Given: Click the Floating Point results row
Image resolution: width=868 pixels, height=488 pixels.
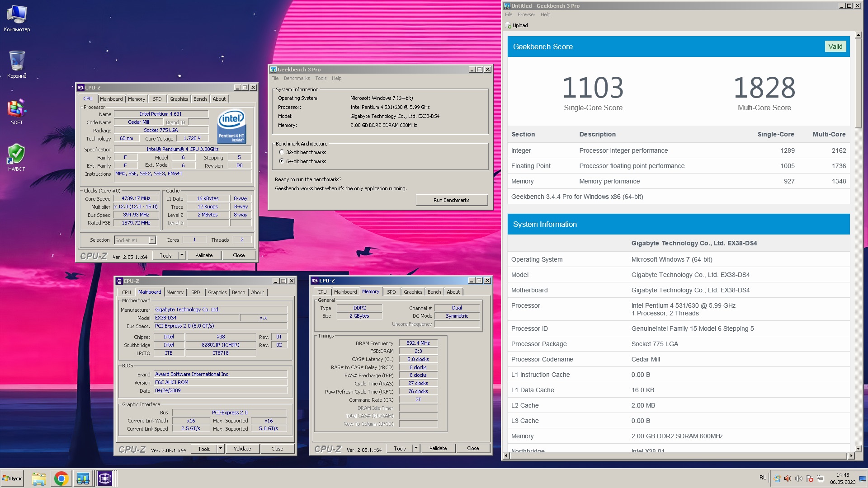Looking at the screenshot, I should (x=678, y=166).
